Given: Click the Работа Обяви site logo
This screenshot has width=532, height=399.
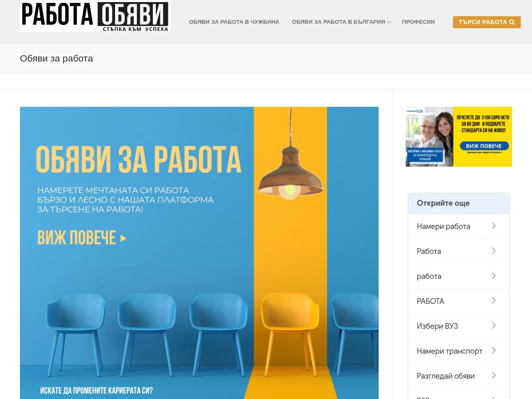Looking at the screenshot, I should [x=95, y=16].
